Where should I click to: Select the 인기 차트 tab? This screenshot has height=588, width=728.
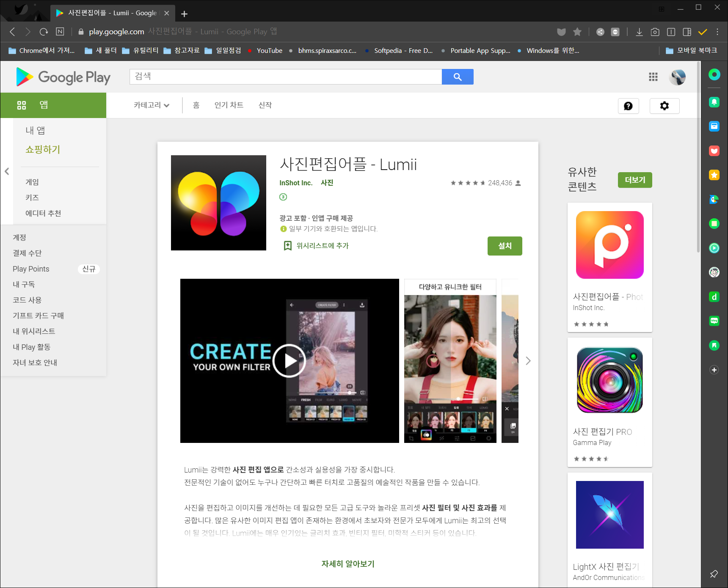229,105
